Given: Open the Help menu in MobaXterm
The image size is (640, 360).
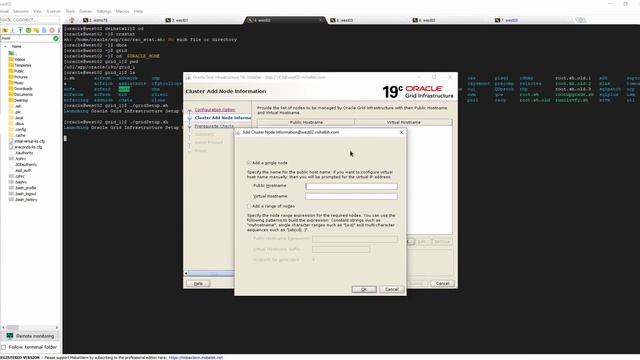Looking at the screenshot, I should [138, 11].
